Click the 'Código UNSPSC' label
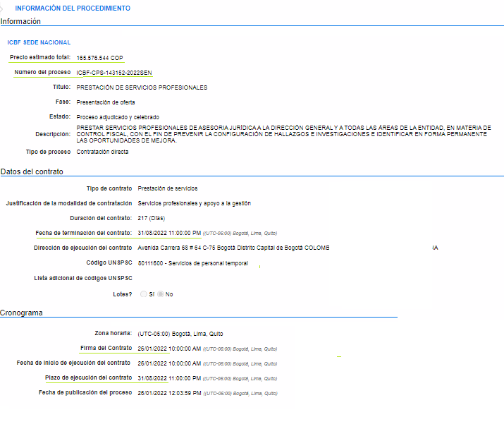 click(109, 262)
